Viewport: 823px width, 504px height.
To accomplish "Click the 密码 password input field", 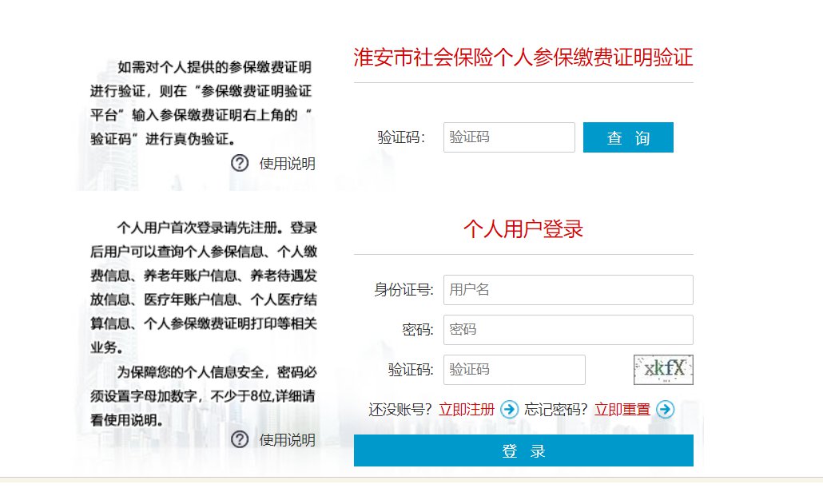I will pyautogui.click(x=568, y=329).
